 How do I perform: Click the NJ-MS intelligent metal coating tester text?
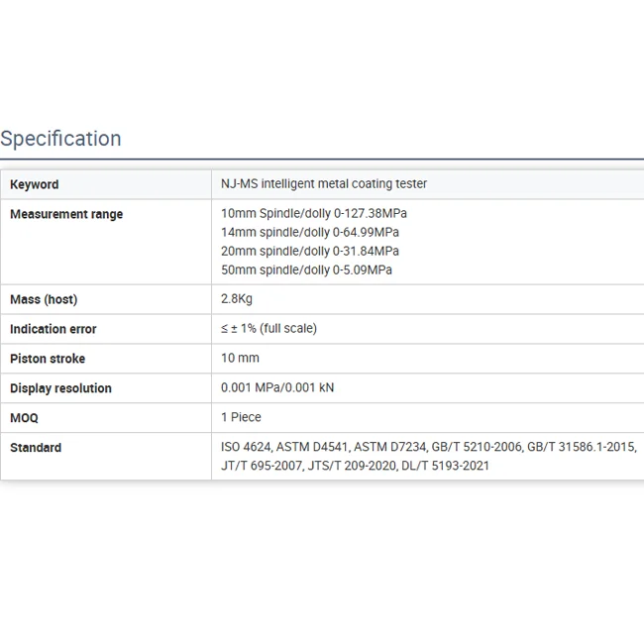tap(324, 184)
